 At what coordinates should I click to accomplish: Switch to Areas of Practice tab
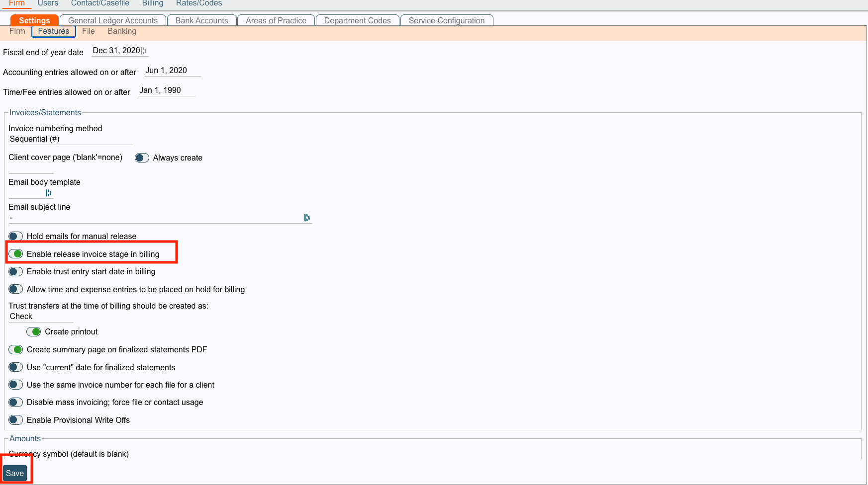276,20
